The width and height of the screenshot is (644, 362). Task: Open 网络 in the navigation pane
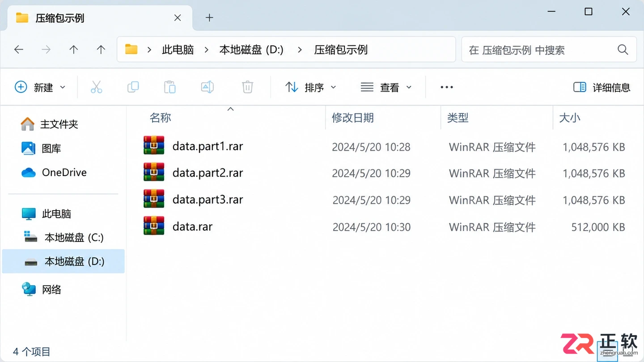tap(42, 290)
